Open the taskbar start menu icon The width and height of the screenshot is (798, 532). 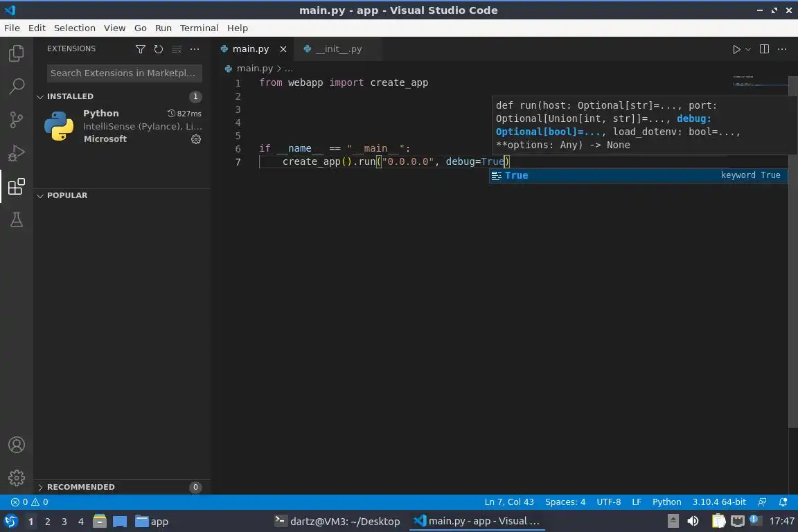point(10,521)
